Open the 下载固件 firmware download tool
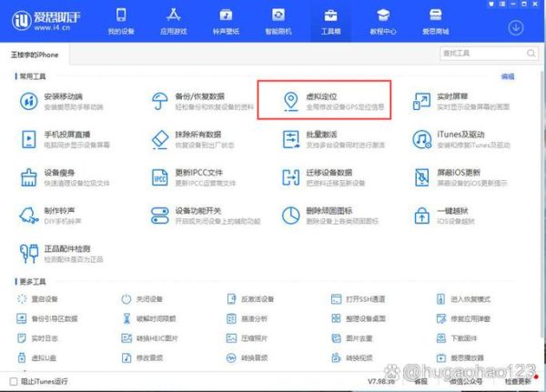Viewport: 546px width, 392px height. pyautogui.click(x=457, y=338)
